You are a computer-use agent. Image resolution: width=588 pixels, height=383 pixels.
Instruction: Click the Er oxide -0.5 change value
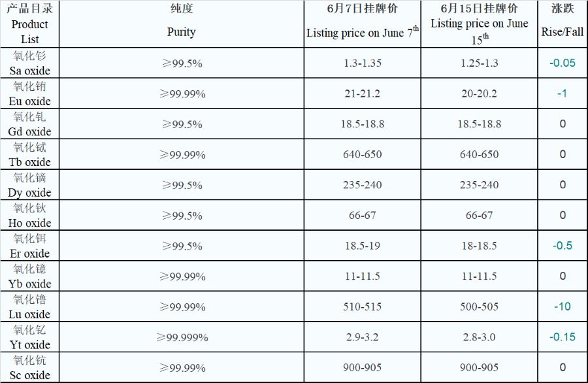[x=563, y=246]
